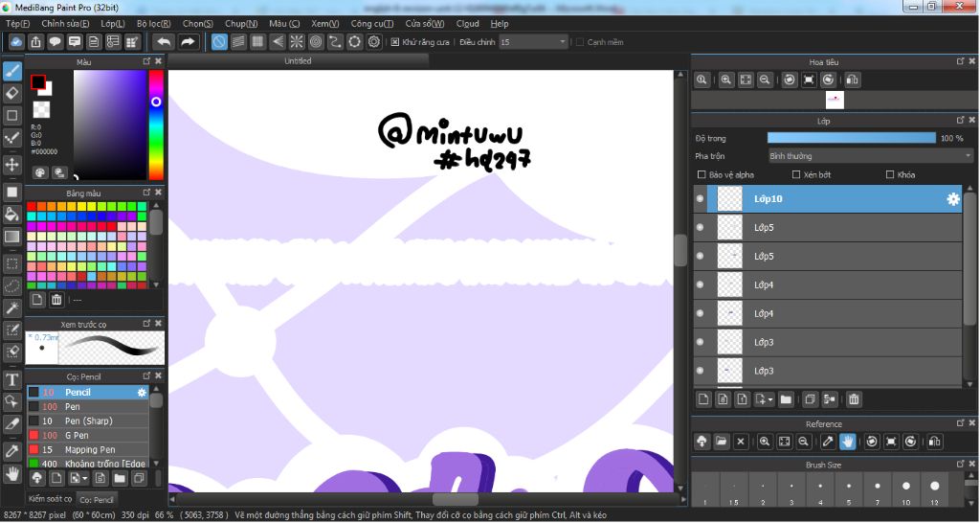Pick the black foreground color swatch

(x=38, y=82)
